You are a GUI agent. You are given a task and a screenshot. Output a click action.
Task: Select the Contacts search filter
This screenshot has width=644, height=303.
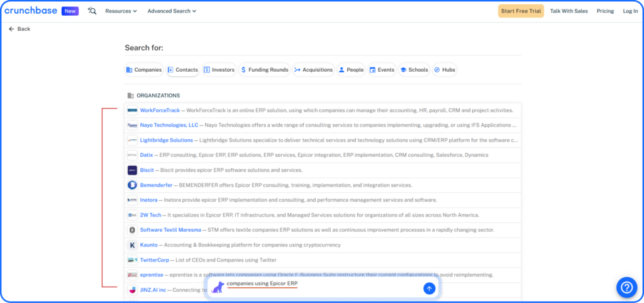(183, 70)
